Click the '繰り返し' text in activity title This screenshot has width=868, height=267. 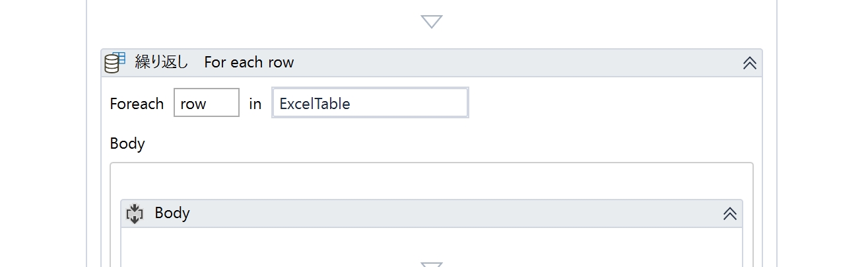tap(162, 62)
